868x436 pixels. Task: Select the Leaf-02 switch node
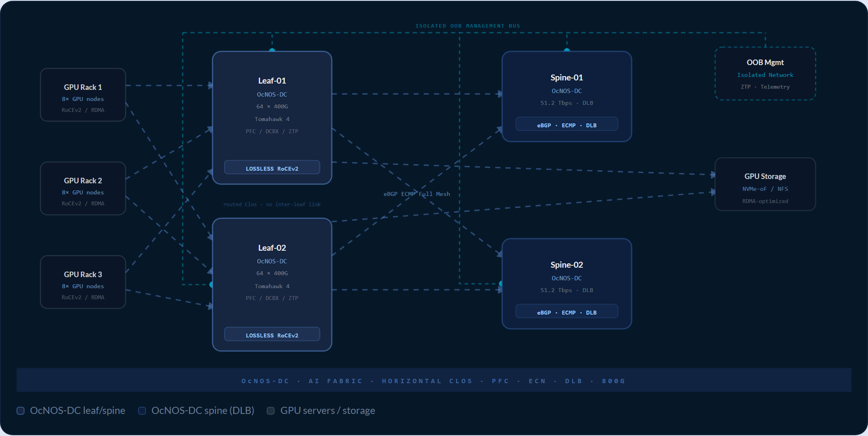[x=272, y=284]
